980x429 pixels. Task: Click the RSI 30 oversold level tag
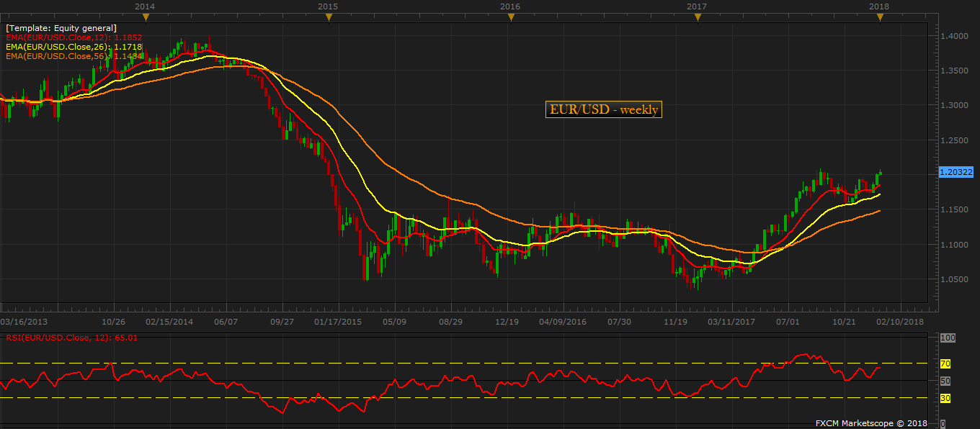pyautogui.click(x=945, y=397)
